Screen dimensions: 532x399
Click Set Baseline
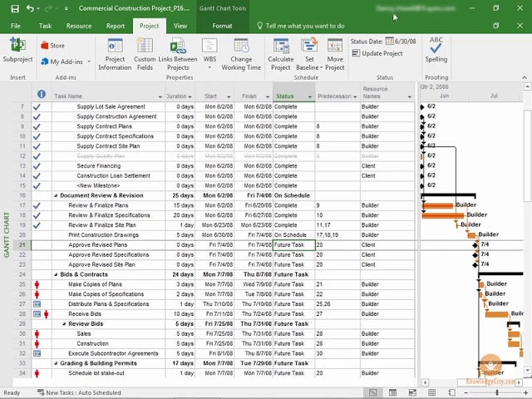(309, 54)
